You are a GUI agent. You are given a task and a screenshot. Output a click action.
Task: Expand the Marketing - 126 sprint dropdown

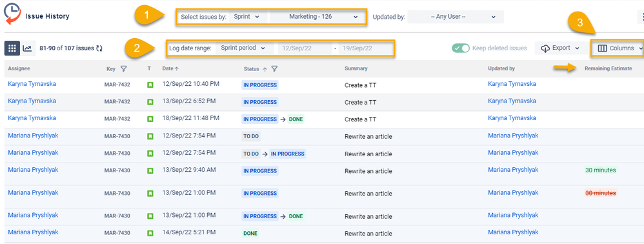point(317,17)
